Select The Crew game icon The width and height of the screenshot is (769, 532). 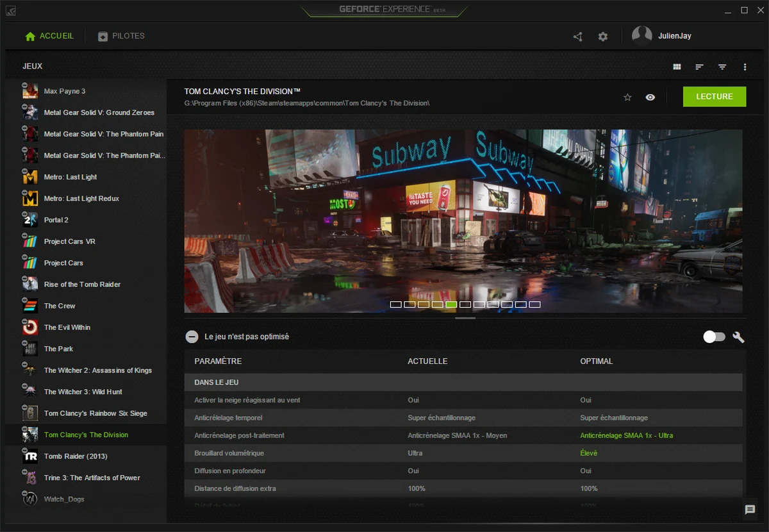(30, 306)
